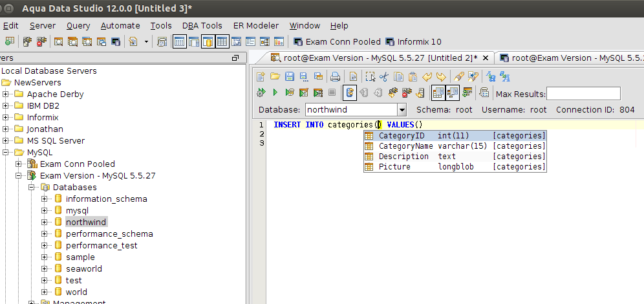Select the world database in tree

pos(76,292)
